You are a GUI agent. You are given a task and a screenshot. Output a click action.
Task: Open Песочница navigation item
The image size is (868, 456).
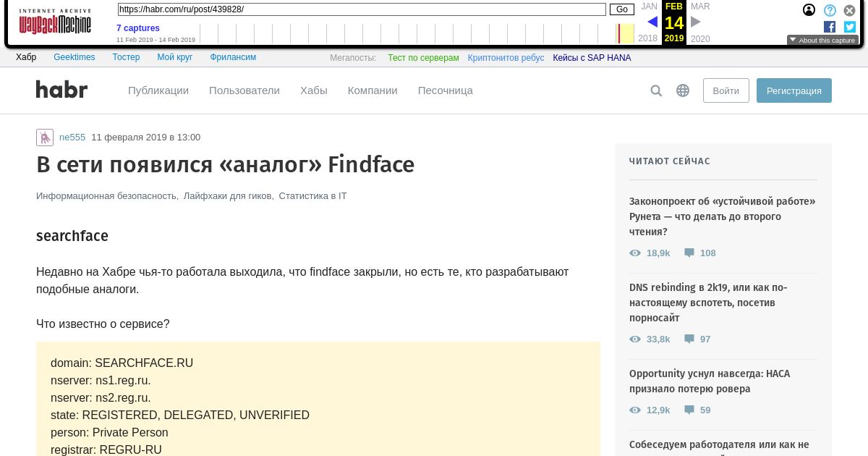tap(446, 90)
